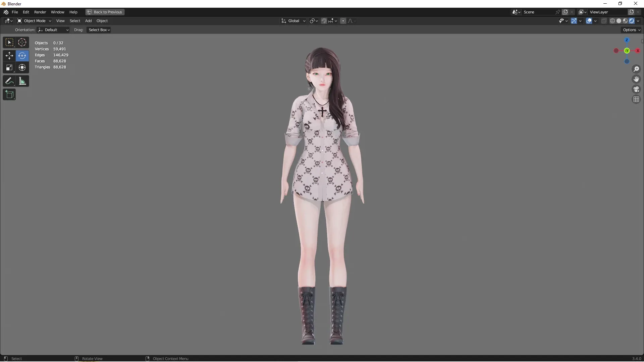Toggle X-Ray mode in the viewport
644x362 pixels.
tap(604, 20)
